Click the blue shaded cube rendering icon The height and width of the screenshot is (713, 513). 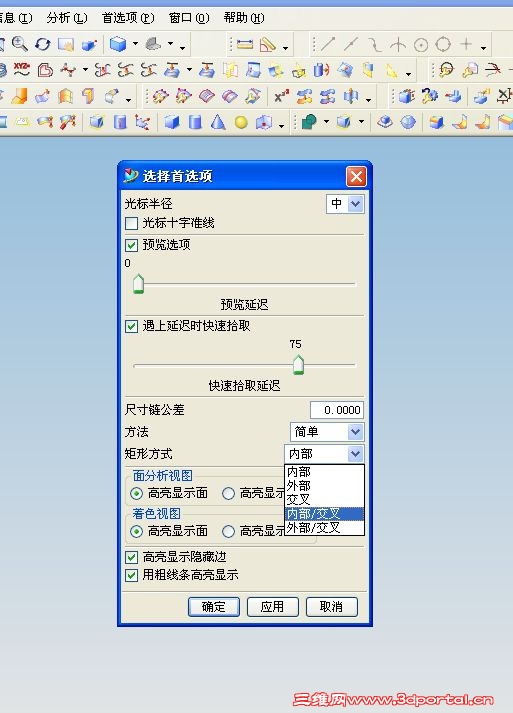click(x=118, y=44)
